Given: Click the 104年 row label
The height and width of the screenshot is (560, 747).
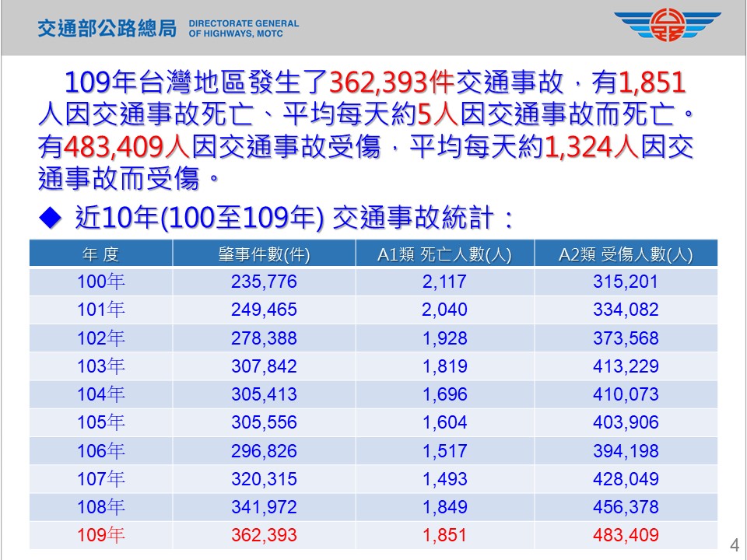Looking at the screenshot, I should click(100, 394).
